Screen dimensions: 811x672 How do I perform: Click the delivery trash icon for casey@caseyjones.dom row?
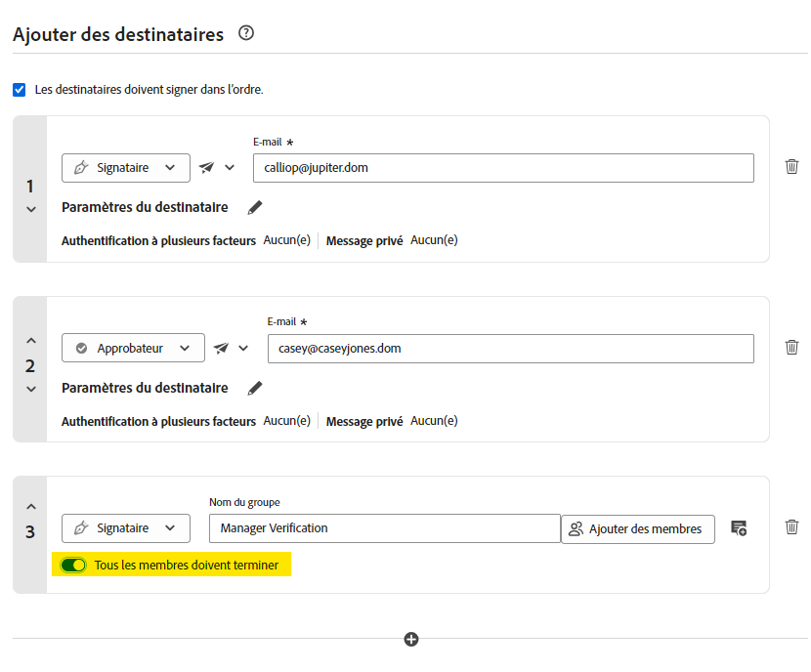791,348
